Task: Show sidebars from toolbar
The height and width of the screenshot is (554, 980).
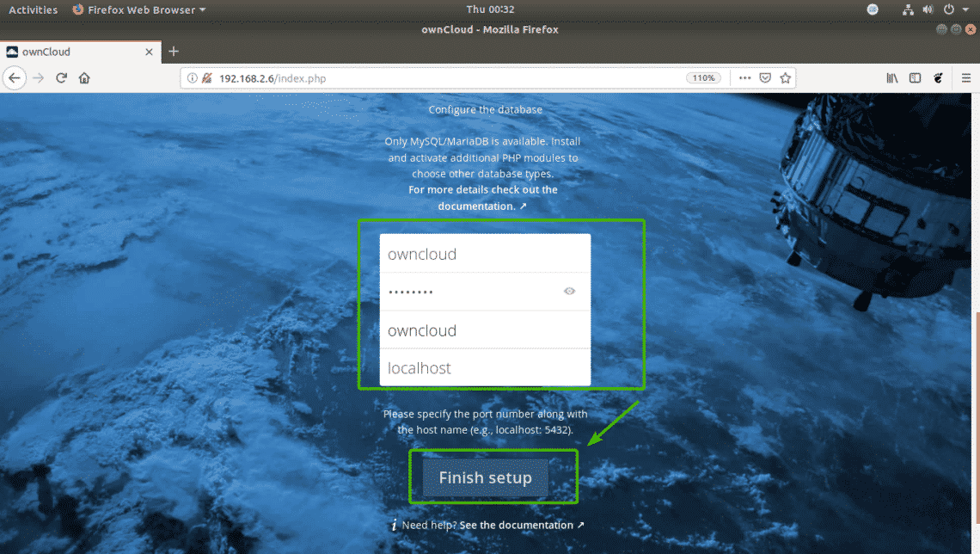Action: coord(915,78)
